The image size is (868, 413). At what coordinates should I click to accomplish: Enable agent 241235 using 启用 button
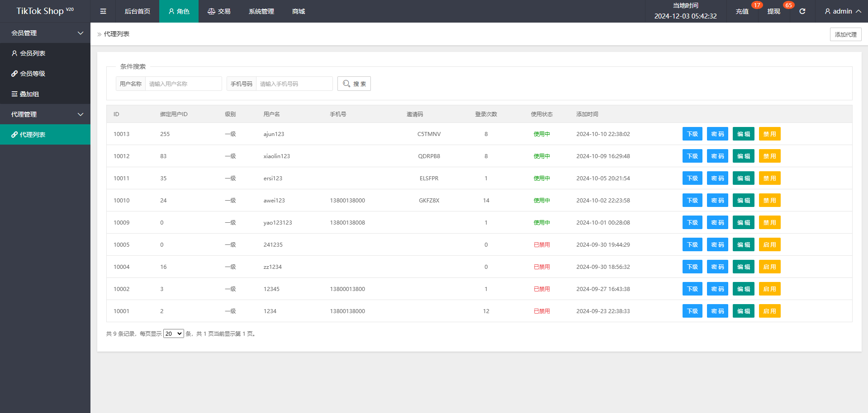tap(769, 244)
